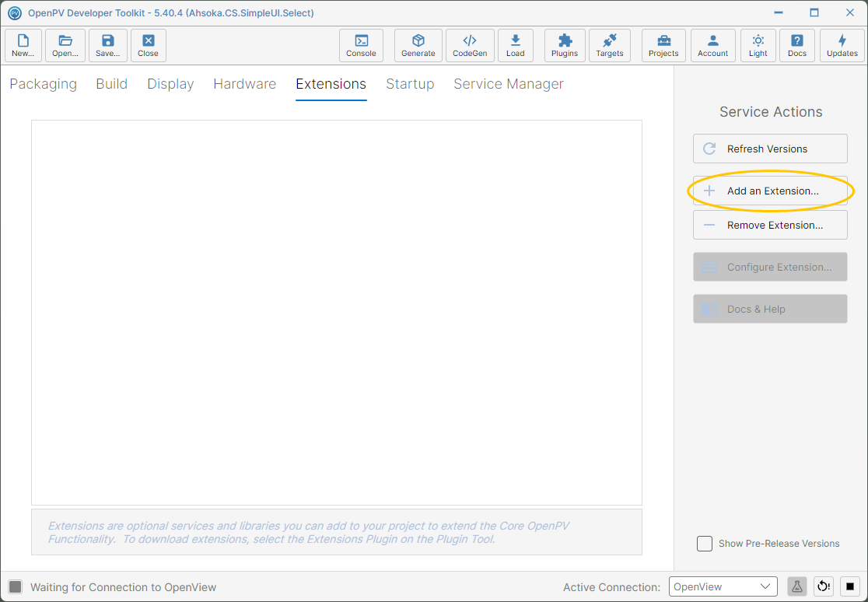Open the Targets tool
The image size is (868, 602).
[x=610, y=45]
